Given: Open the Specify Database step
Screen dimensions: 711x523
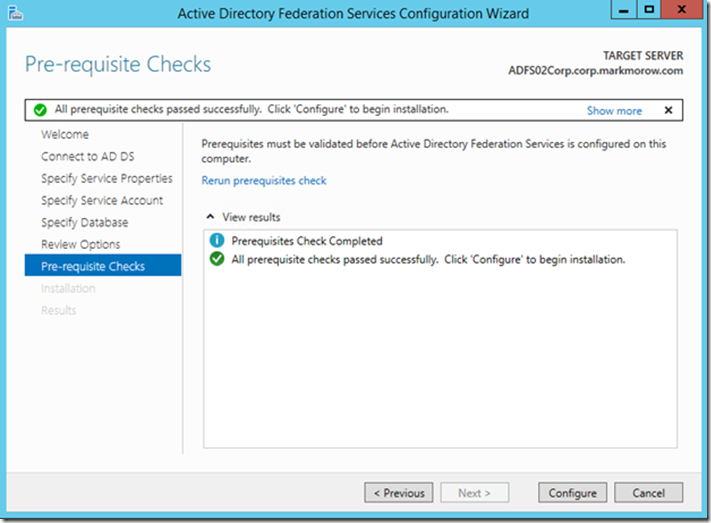Looking at the screenshot, I should point(84,222).
